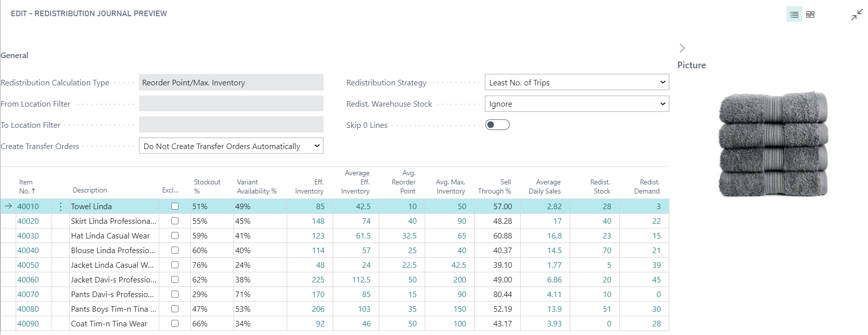Click Redist. Demand value 39 for item 40050
This screenshot has height=335, width=868.
[x=656, y=265]
